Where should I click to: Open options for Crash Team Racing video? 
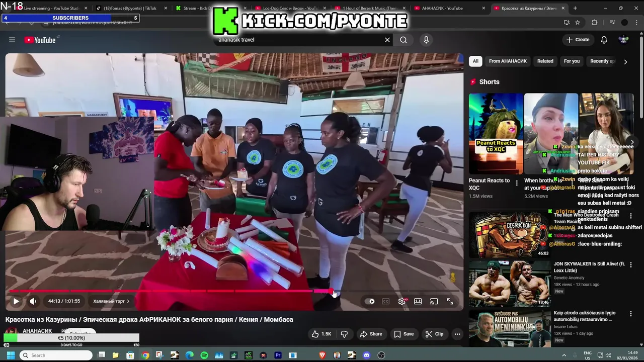click(631, 216)
